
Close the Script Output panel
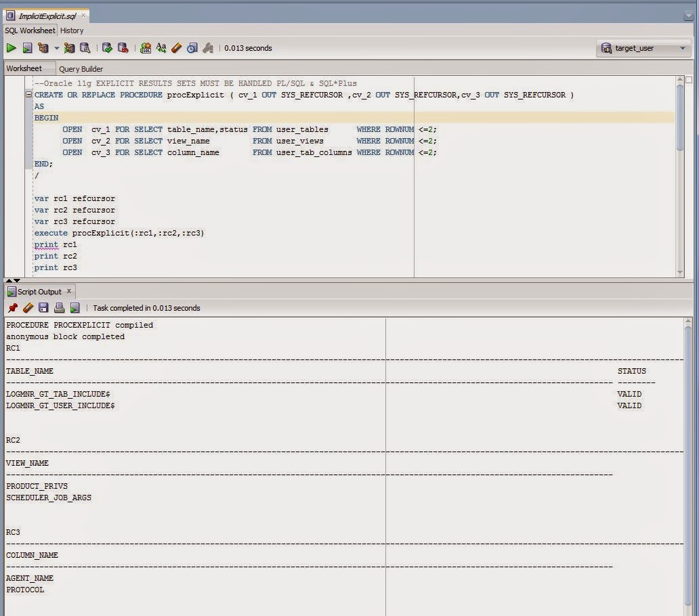click(x=69, y=291)
